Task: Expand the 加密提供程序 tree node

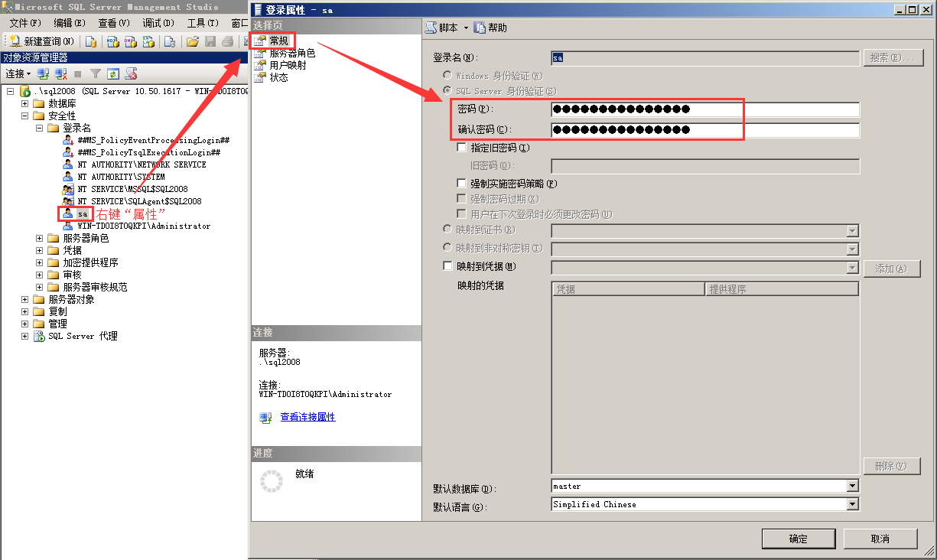Action: click(x=40, y=262)
